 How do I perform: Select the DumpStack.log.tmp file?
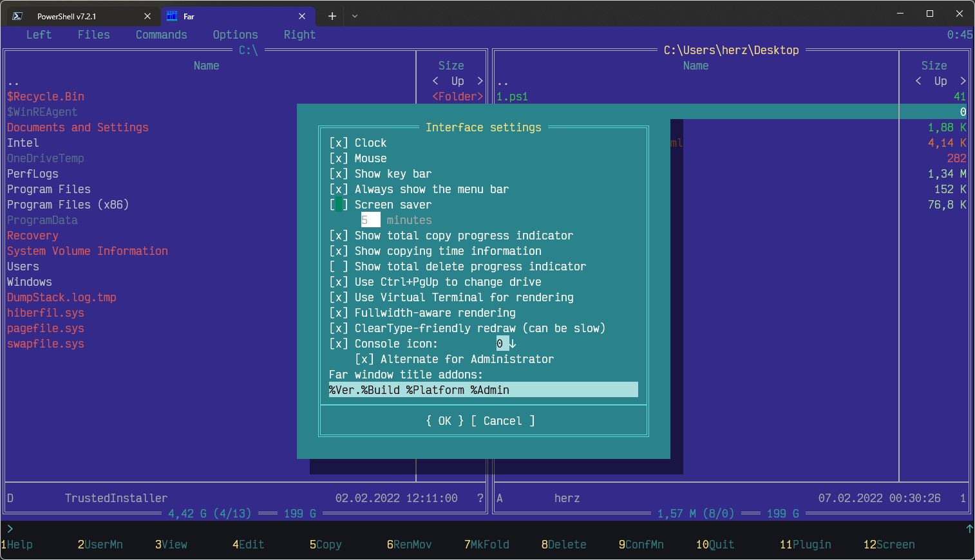62,297
